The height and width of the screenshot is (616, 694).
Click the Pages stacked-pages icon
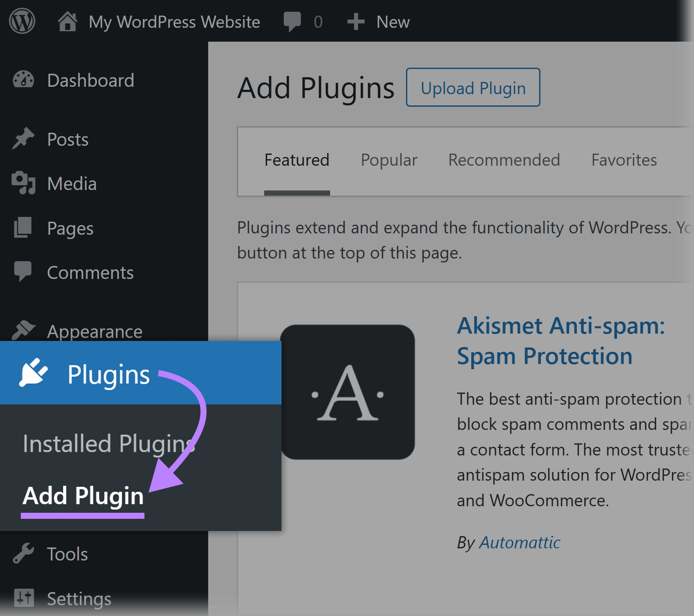tap(23, 228)
